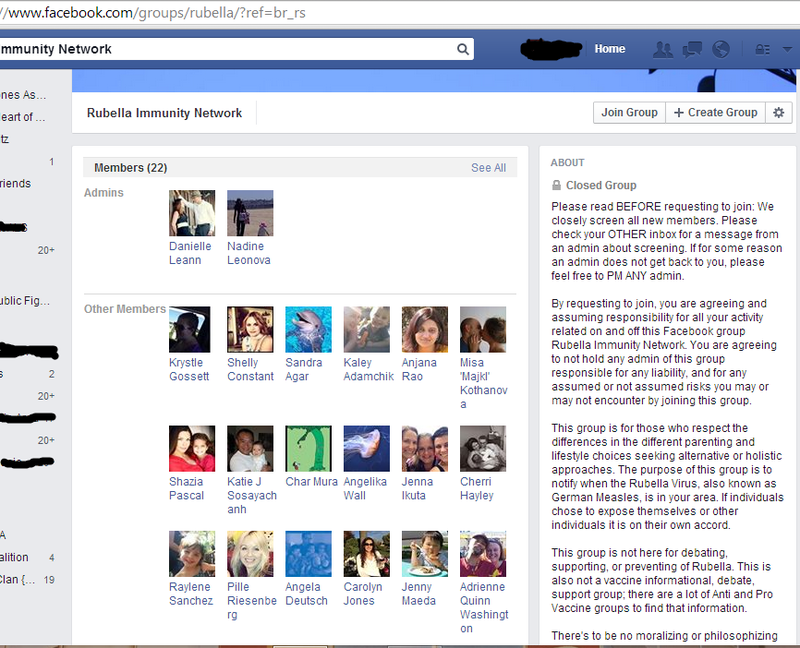Click the browser address bar URL
This screenshot has height=648, width=800.
(153, 13)
